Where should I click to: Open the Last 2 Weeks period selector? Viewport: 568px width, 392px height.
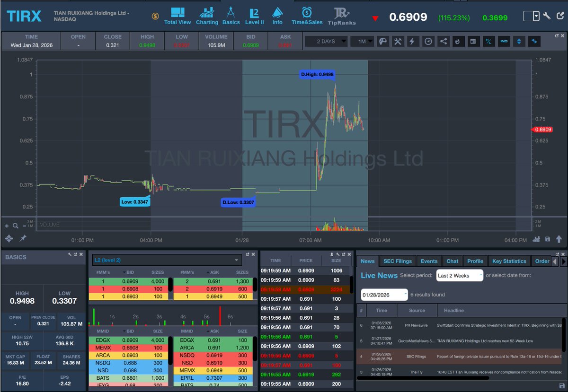click(459, 275)
